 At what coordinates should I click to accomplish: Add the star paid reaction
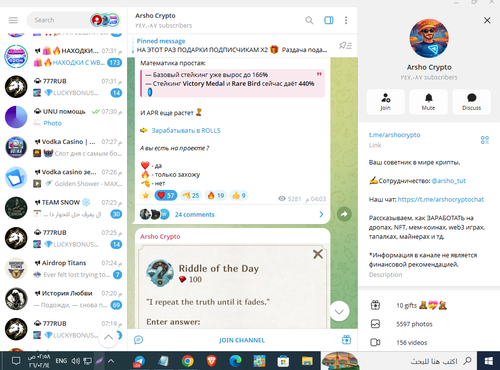click(x=145, y=195)
